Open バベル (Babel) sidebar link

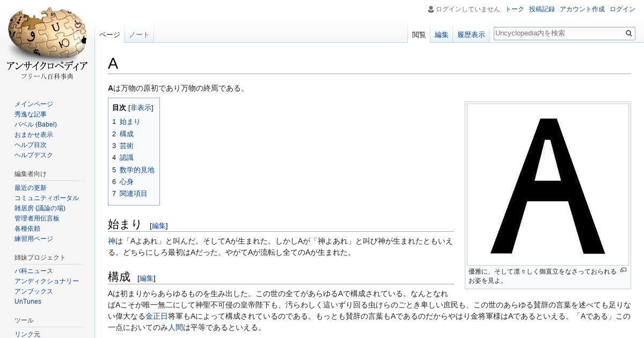click(x=35, y=124)
